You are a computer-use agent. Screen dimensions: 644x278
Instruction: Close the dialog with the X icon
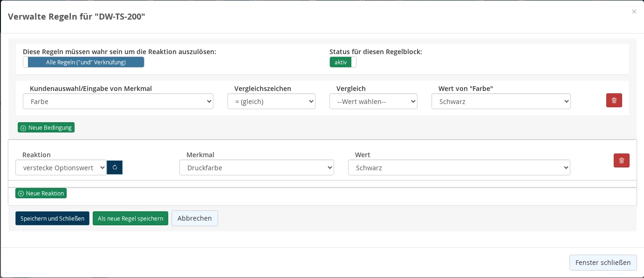[x=634, y=12]
